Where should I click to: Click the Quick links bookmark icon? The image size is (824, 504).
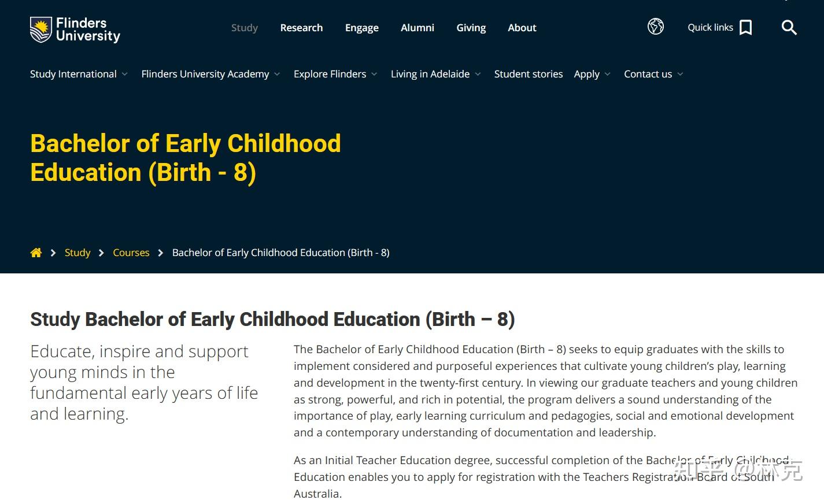746,28
